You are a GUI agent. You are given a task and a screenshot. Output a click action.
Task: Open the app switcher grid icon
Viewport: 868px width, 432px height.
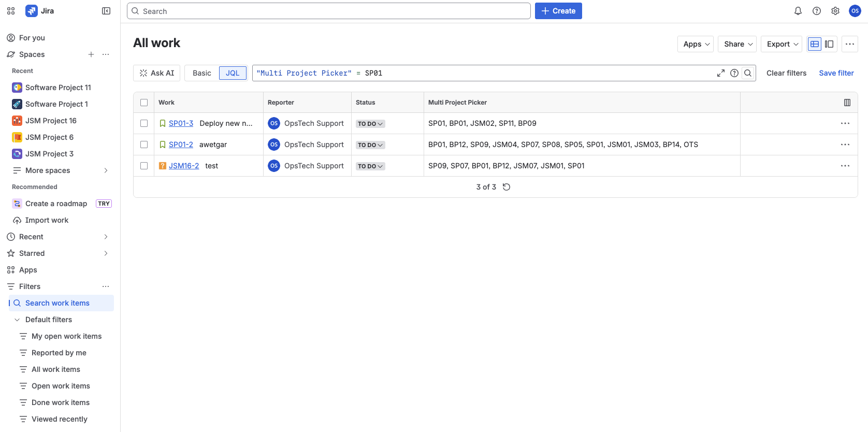pos(11,11)
